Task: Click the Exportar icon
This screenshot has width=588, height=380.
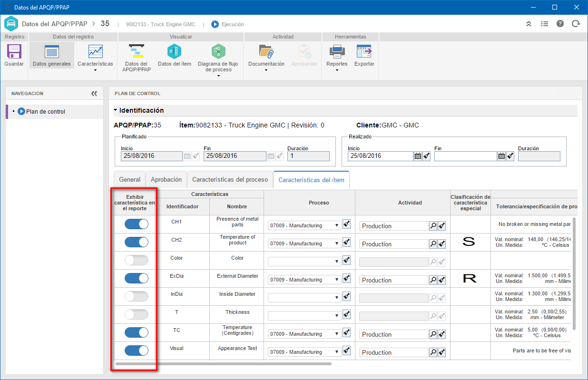Action: [x=364, y=51]
